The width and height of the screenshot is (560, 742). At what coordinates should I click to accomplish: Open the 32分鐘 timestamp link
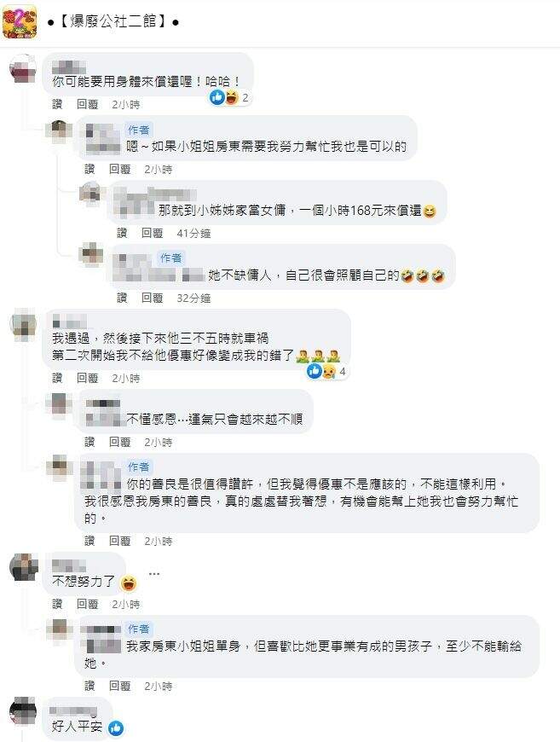(x=193, y=299)
